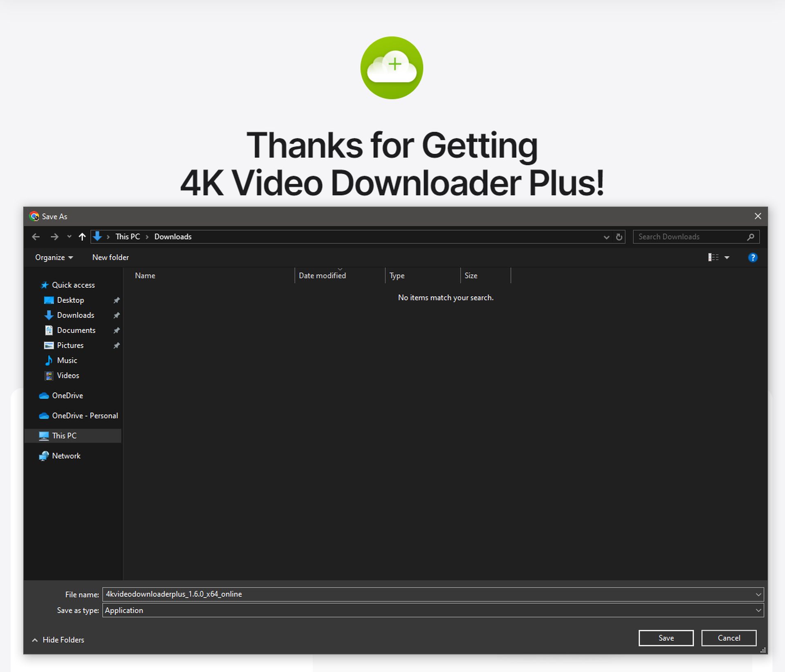Click the search magnifier icon

pyautogui.click(x=751, y=237)
